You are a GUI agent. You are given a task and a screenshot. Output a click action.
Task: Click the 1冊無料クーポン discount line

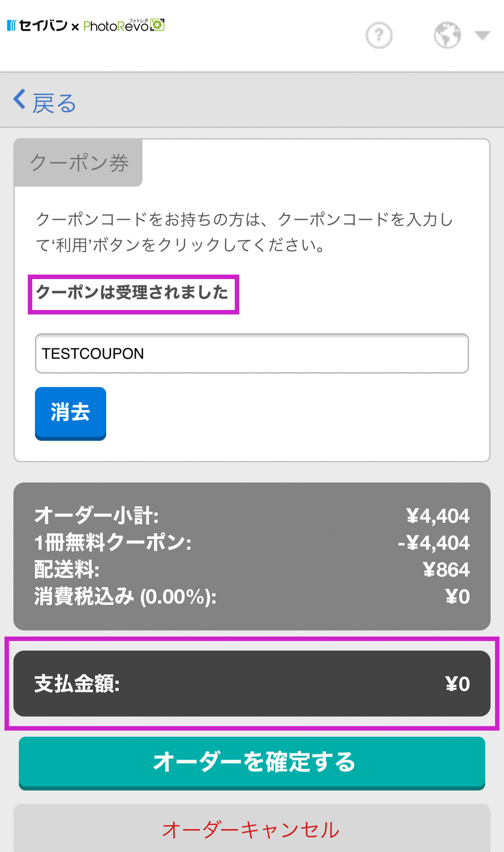(252, 543)
